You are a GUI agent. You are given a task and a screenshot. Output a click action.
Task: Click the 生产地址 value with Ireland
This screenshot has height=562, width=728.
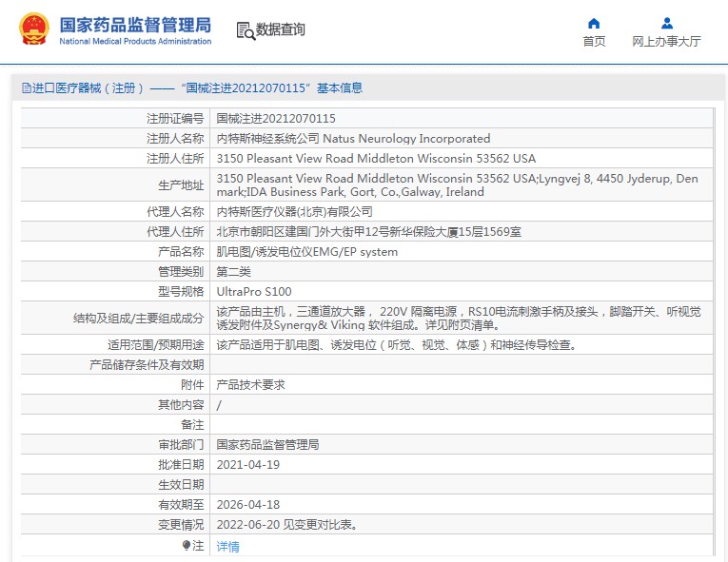coord(457,184)
